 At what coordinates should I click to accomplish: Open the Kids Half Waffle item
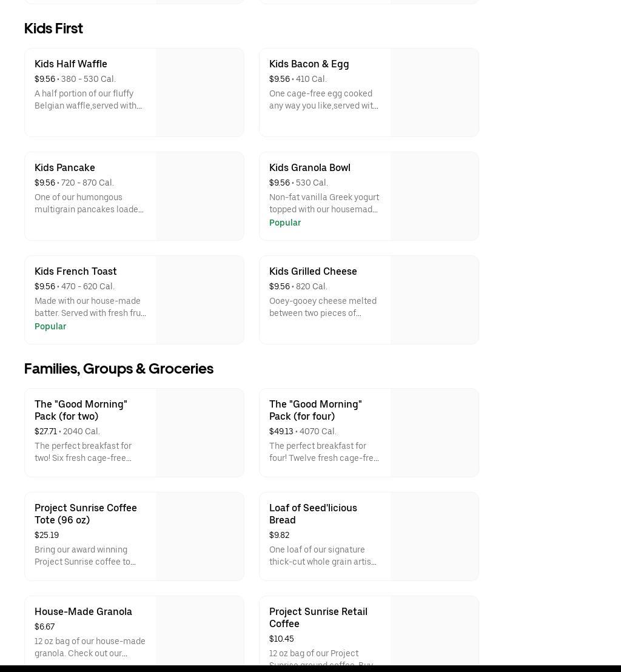[x=71, y=64]
